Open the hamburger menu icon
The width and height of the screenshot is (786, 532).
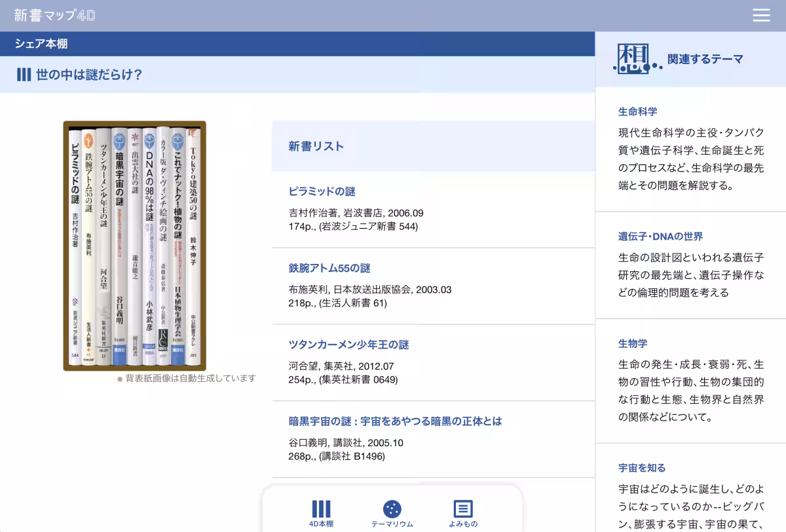[761, 16]
